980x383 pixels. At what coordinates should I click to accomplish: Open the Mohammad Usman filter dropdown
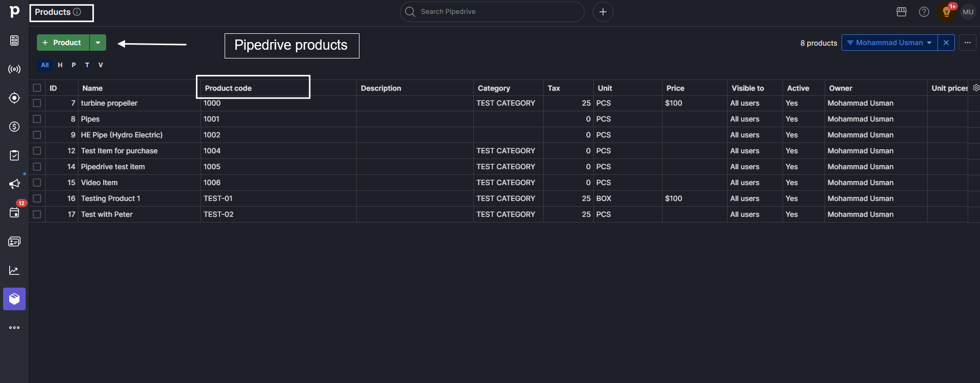click(889, 43)
